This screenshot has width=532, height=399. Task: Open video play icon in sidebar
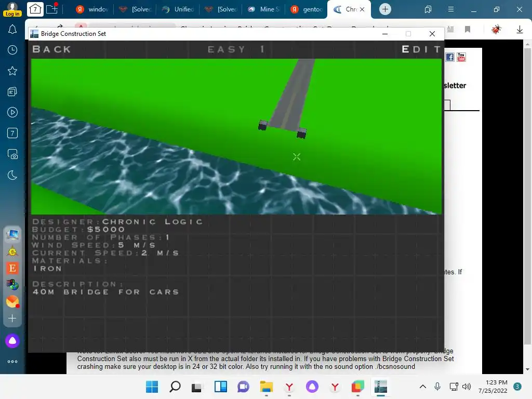click(12, 112)
